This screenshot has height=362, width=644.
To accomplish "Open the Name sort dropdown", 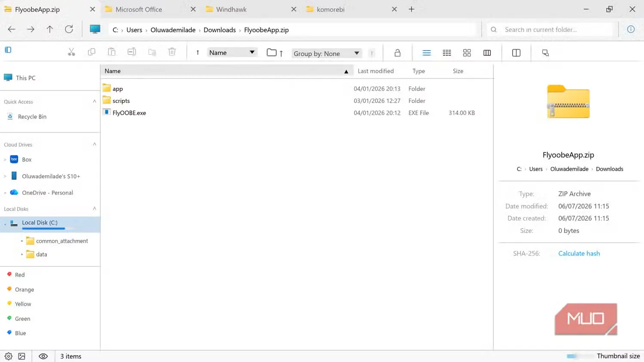I will coord(232,52).
